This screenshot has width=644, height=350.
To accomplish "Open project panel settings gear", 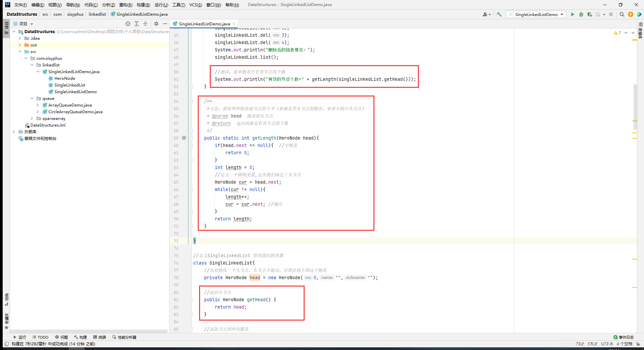I will (156, 24).
